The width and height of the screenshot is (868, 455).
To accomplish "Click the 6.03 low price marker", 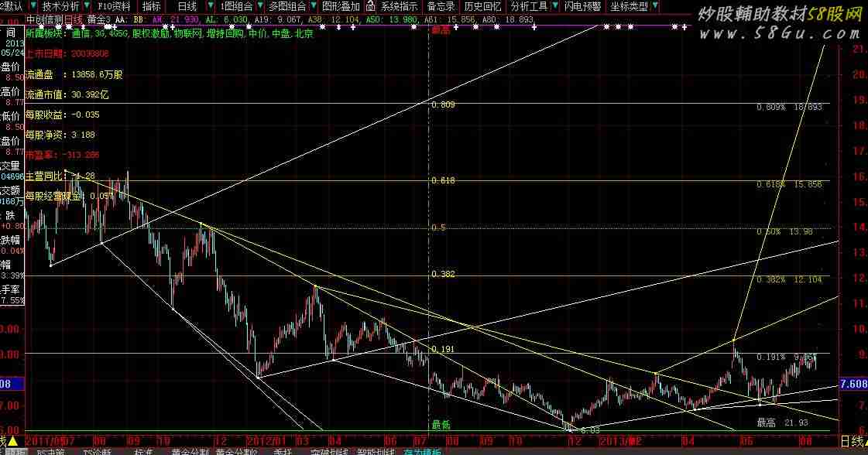I will pyautogui.click(x=591, y=430).
